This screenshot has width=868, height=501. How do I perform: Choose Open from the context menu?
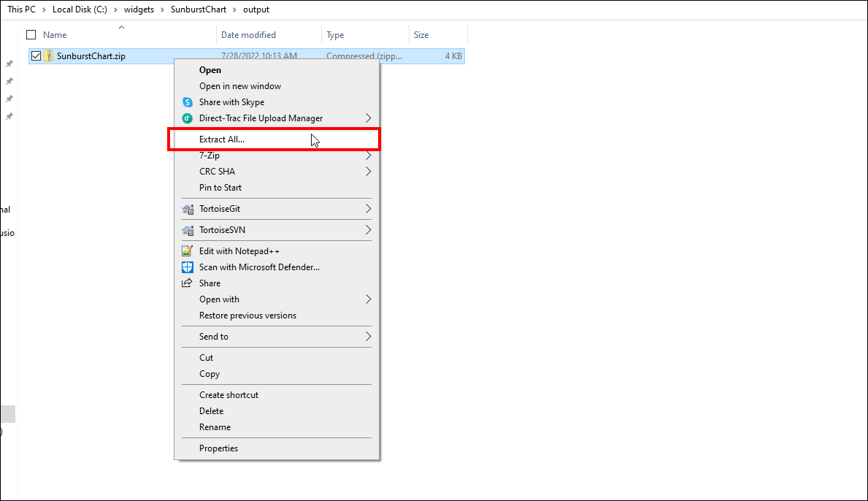pyautogui.click(x=277, y=70)
